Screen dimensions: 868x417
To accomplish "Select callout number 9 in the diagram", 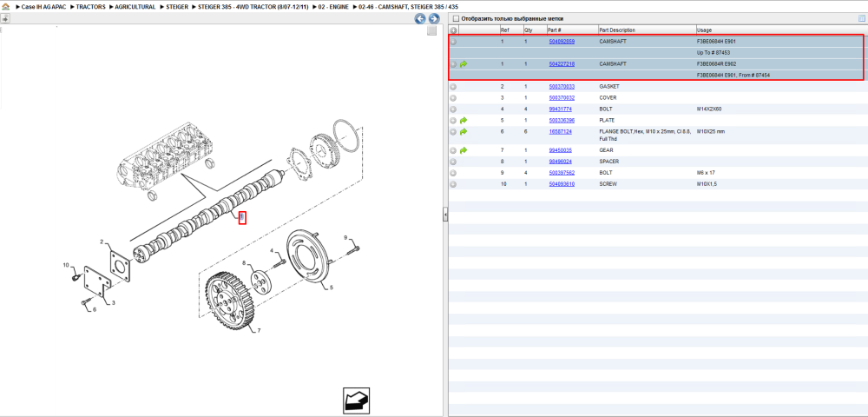I will coord(345,237).
